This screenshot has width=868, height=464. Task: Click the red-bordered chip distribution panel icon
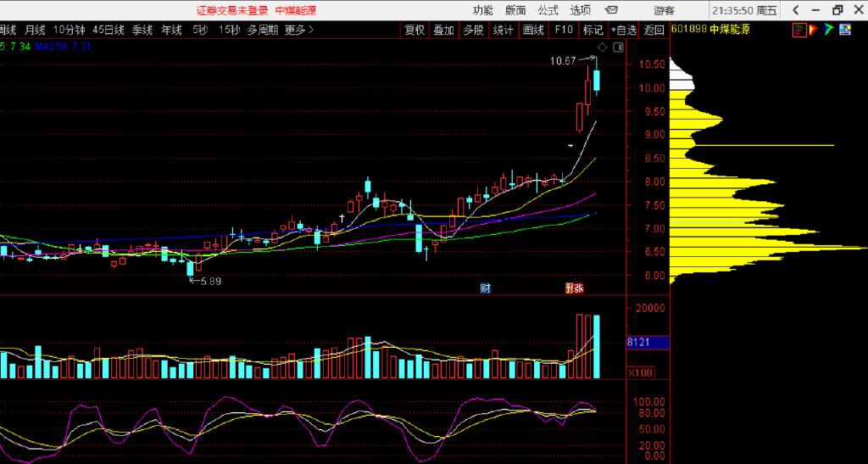[799, 30]
